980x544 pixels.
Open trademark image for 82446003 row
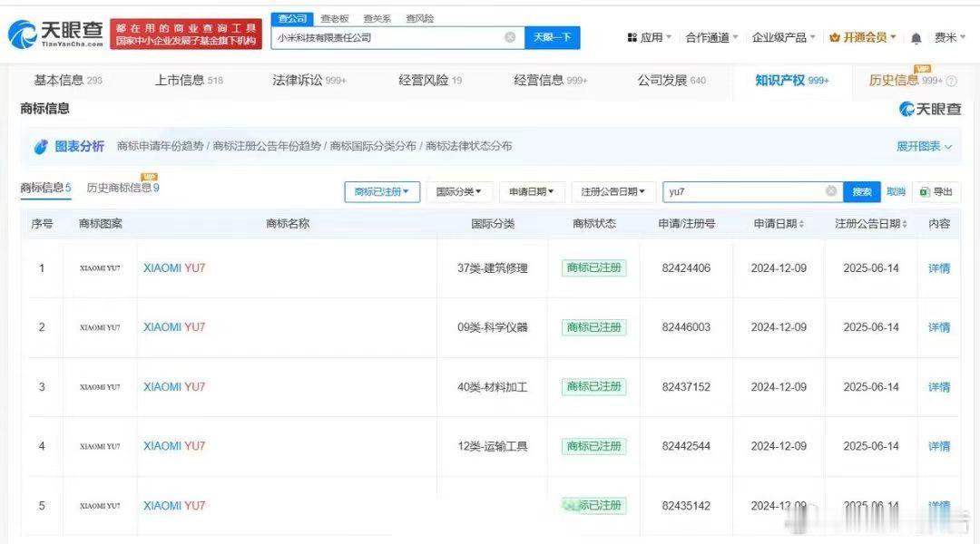pyautogui.click(x=100, y=327)
